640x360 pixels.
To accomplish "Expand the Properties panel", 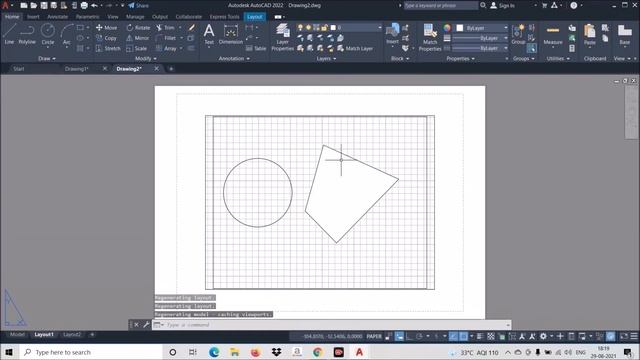I will click(x=460, y=58).
